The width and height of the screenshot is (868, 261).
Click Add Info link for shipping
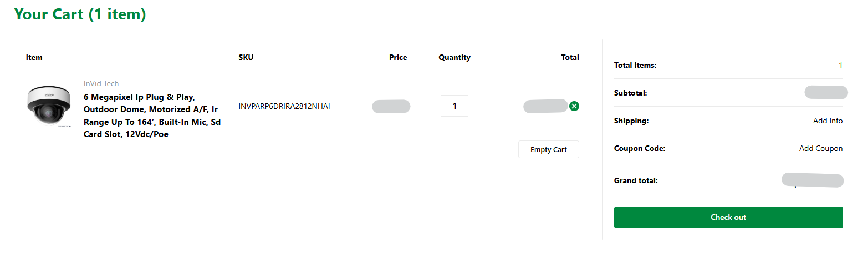[x=828, y=121]
